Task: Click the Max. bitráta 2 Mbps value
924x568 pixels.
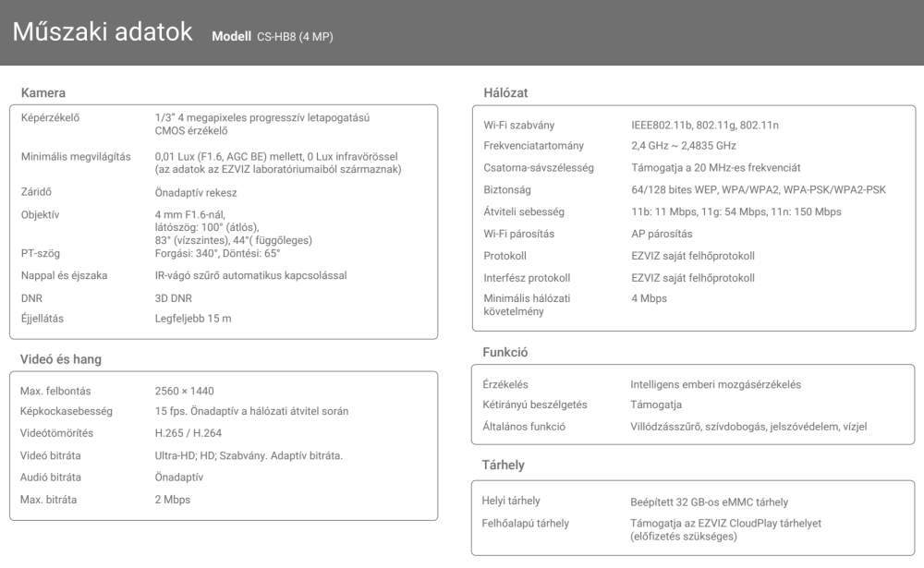Action: [173, 500]
